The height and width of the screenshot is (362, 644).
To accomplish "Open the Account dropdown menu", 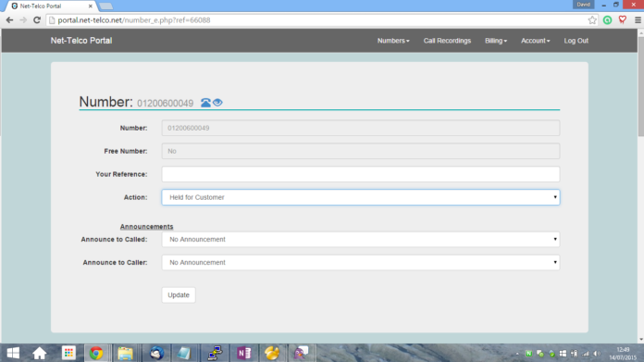I will coord(535,41).
